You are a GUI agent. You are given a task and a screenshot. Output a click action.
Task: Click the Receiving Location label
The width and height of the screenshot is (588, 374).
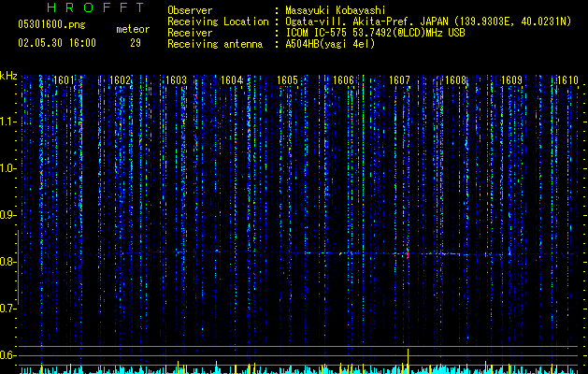[218, 22]
